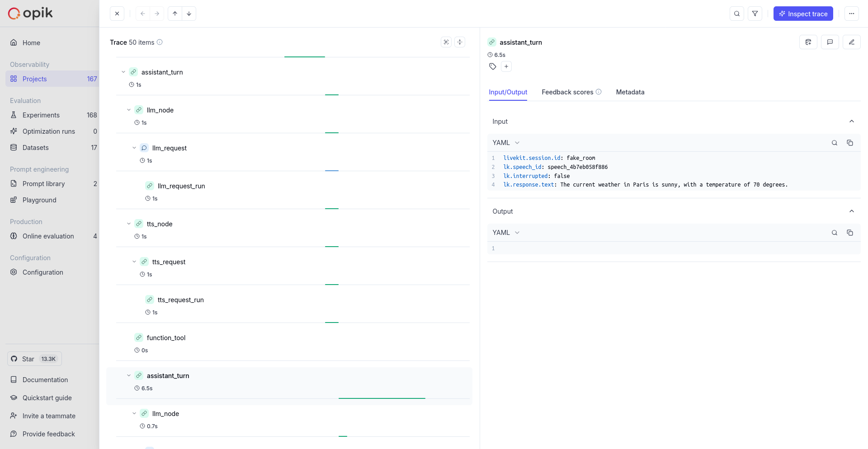The image size is (868, 449).
Task: Collapse the tts_node tree item
Action: pyautogui.click(x=129, y=224)
